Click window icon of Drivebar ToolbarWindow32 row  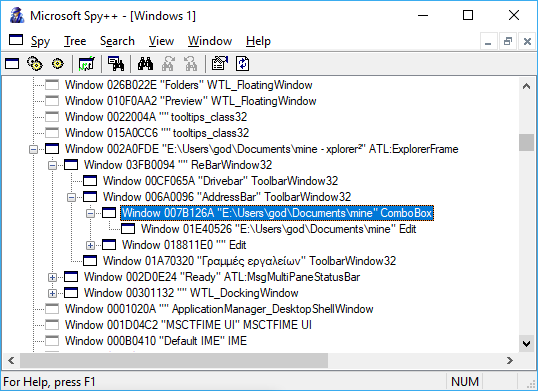click(x=90, y=181)
